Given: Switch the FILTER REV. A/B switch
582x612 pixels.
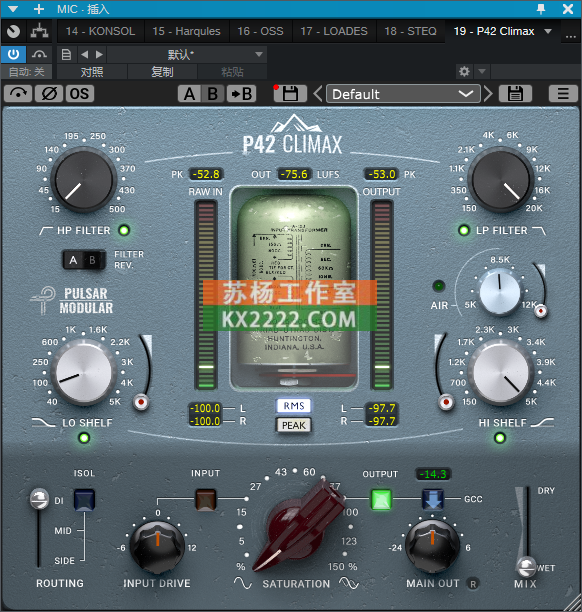Looking at the screenshot, I should [x=84, y=260].
